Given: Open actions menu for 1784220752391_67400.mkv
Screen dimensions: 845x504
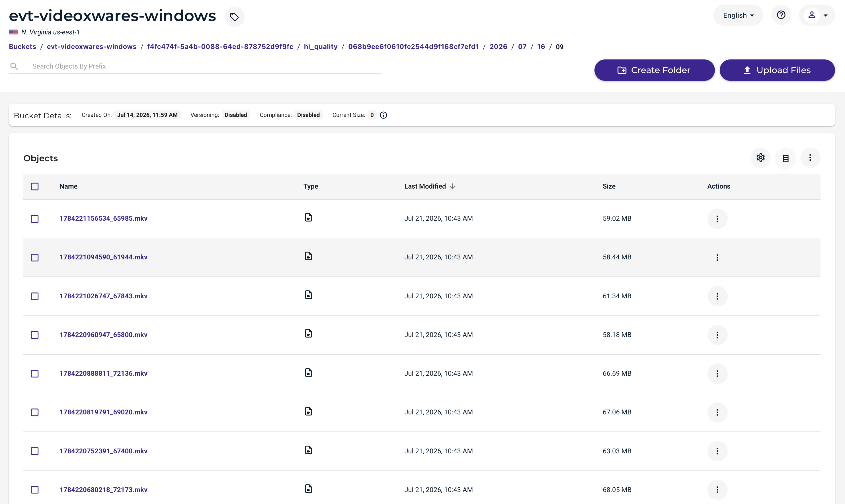Looking at the screenshot, I should click(717, 451).
